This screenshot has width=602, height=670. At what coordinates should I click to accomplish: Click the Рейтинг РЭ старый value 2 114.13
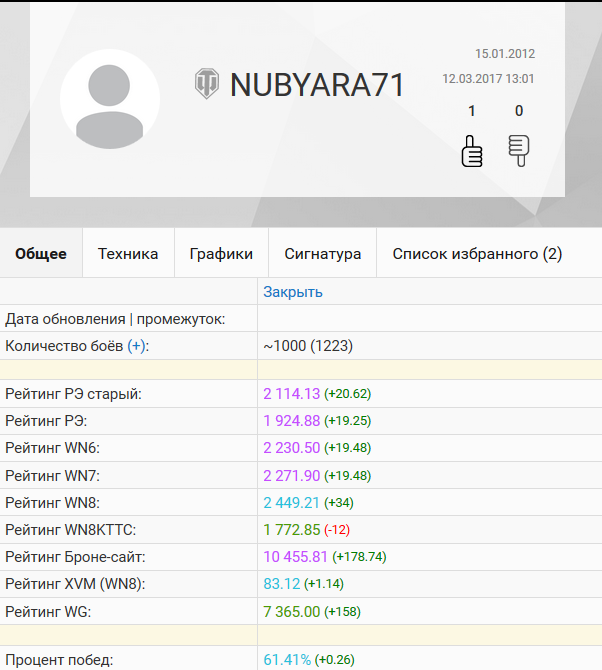pos(291,394)
